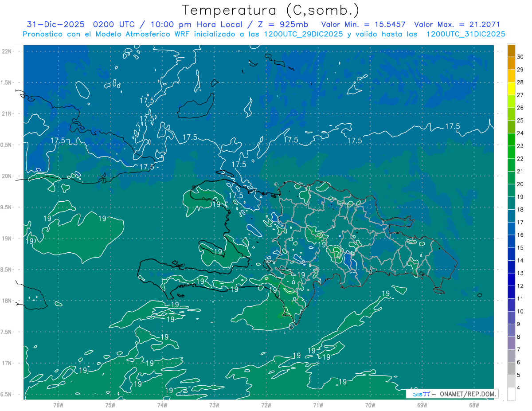The image size is (532, 411).
Task: Click the colorbar legend label "24"
Action: click(520, 133)
